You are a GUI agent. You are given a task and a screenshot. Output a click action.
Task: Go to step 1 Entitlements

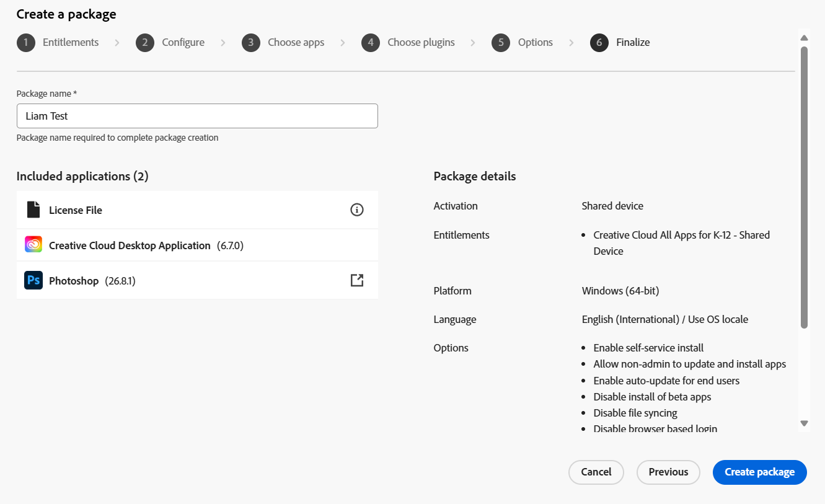pyautogui.click(x=58, y=42)
